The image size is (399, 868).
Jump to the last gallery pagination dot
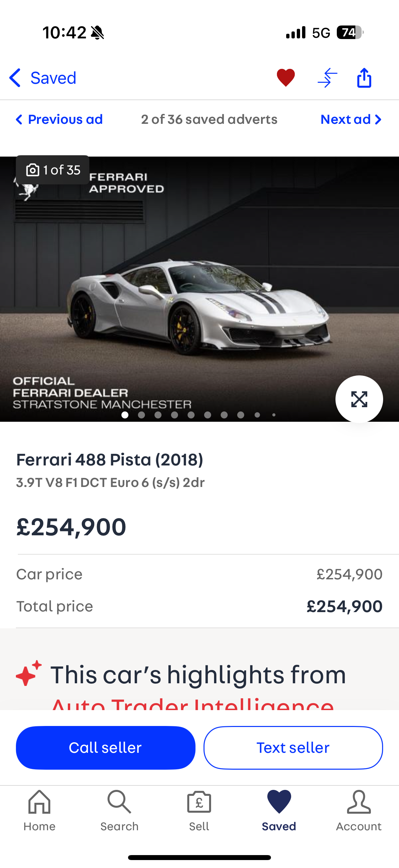[x=274, y=415]
